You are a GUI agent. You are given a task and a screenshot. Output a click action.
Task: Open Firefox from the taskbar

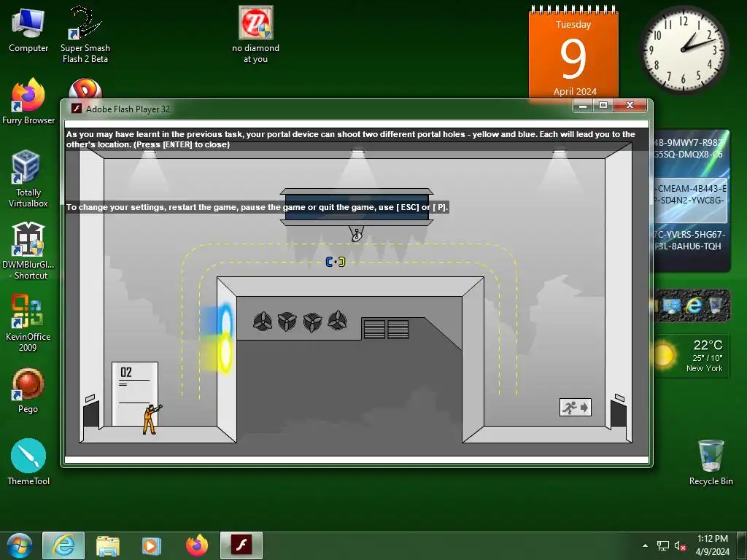coord(197,545)
